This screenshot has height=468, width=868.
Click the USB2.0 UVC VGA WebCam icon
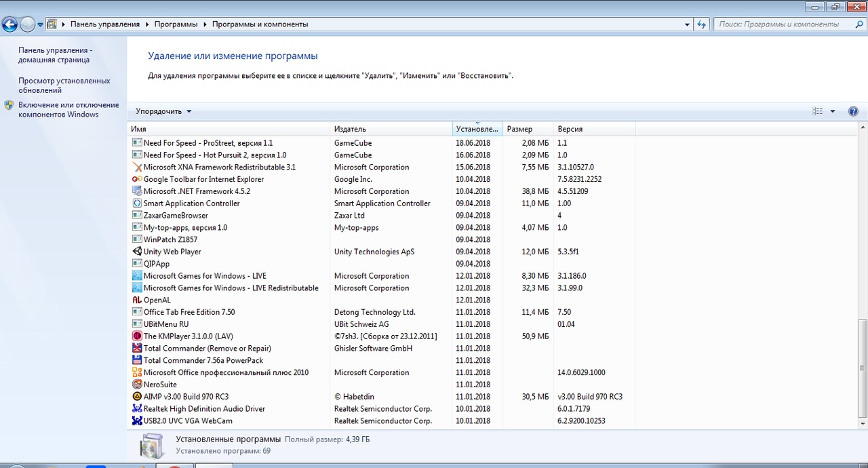coord(137,421)
